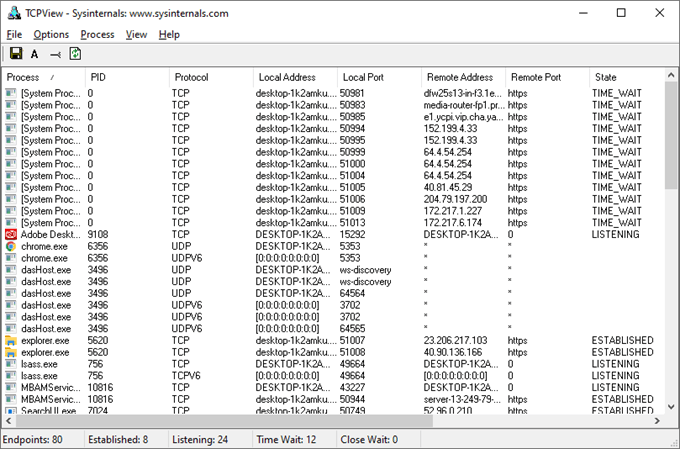Click horizontal scrollbar left arrow

coord(8,420)
